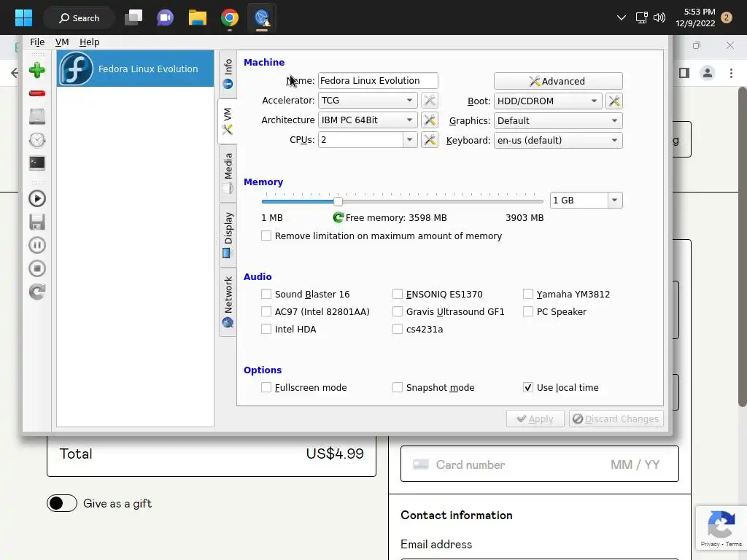Click the VM Name text field
Screen dimensions: 747x560
tap(378, 80)
